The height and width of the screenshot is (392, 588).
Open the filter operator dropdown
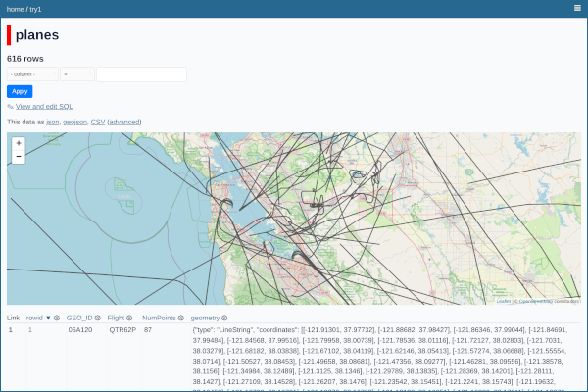pos(77,74)
